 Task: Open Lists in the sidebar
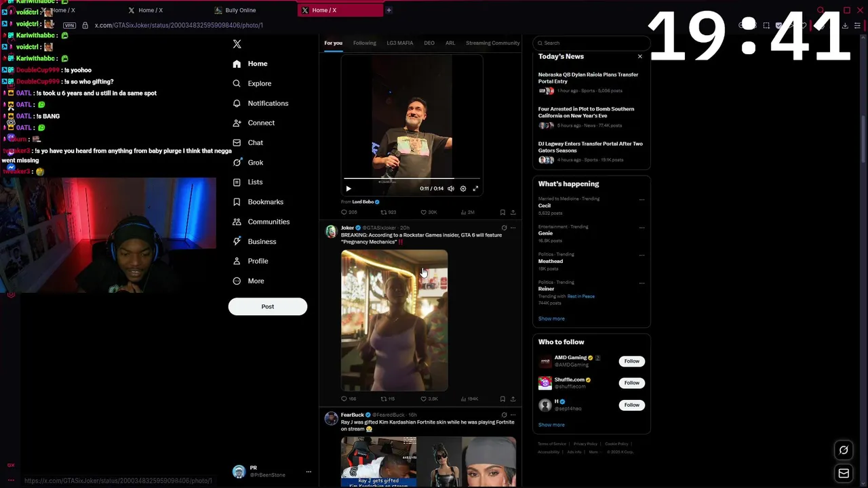(x=248, y=182)
